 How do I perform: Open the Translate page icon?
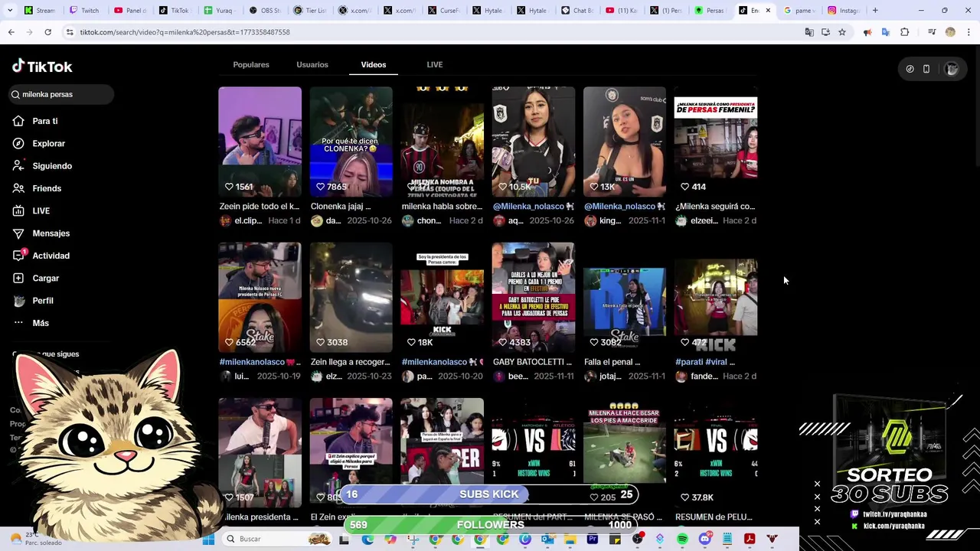(809, 32)
